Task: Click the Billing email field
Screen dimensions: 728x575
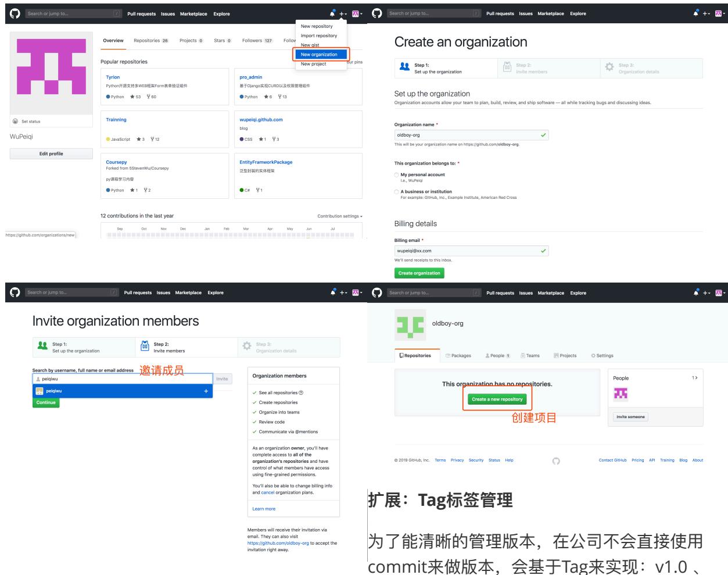Action: tap(471, 251)
